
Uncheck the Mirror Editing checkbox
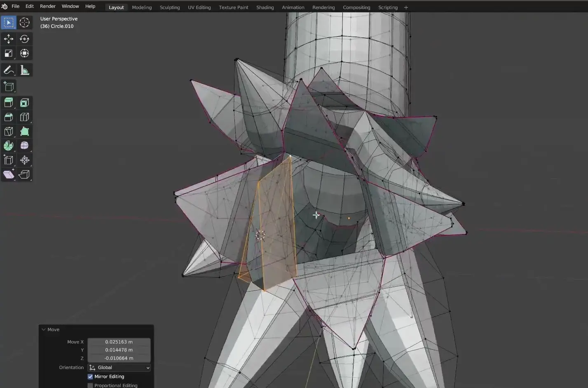[x=90, y=376]
